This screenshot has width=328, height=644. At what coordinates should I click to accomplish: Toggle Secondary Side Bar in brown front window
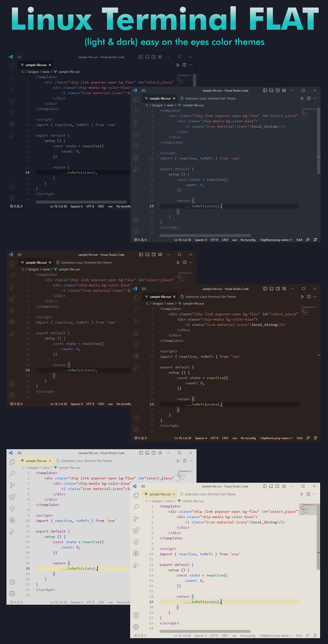click(278, 289)
